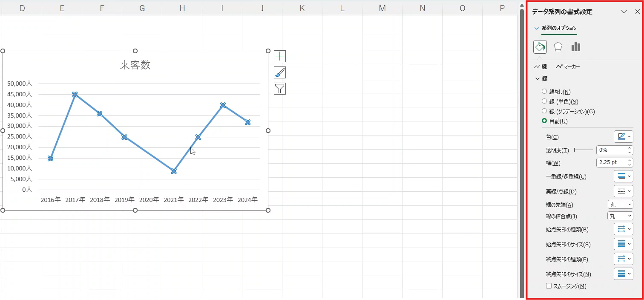Open the Effects pentagon icon tab
The width and height of the screenshot is (644, 300).
pyautogui.click(x=558, y=47)
